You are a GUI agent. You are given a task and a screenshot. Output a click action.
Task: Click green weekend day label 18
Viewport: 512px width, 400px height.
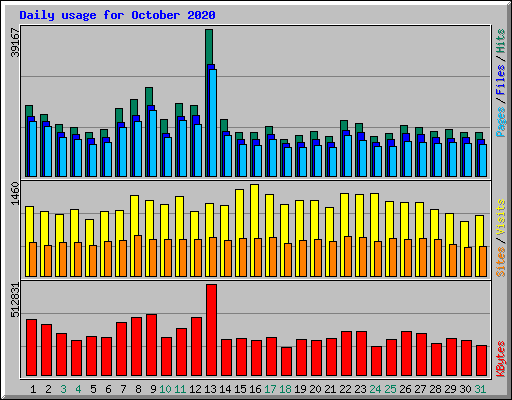coord(285,389)
